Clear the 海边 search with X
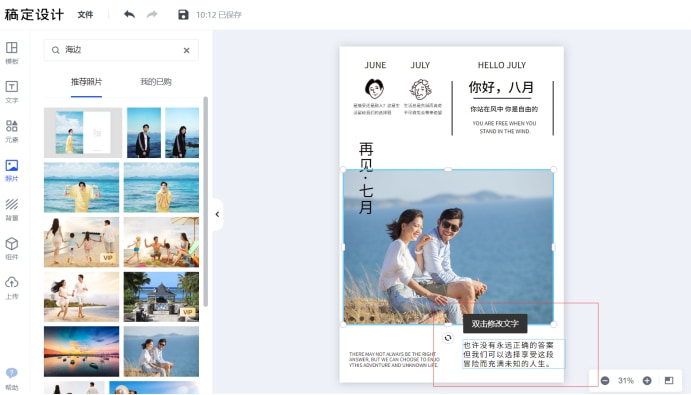Image resolution: width=691 pixels, height=395 pixels. (186, 50)
